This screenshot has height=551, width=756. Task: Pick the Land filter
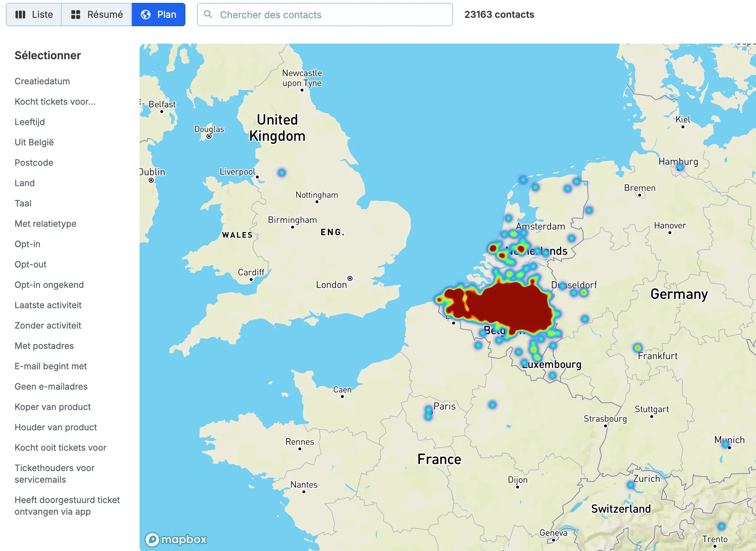click(x=25, y=183)
